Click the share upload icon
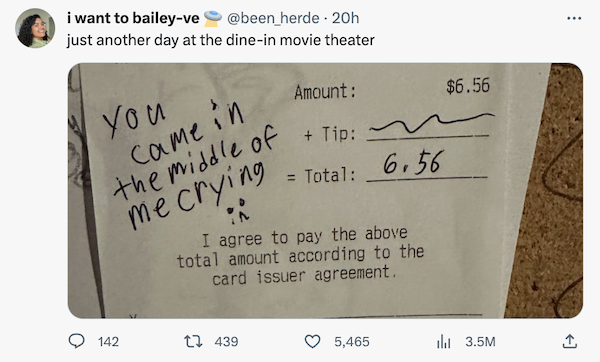600x362 pixels. [569, 341]
